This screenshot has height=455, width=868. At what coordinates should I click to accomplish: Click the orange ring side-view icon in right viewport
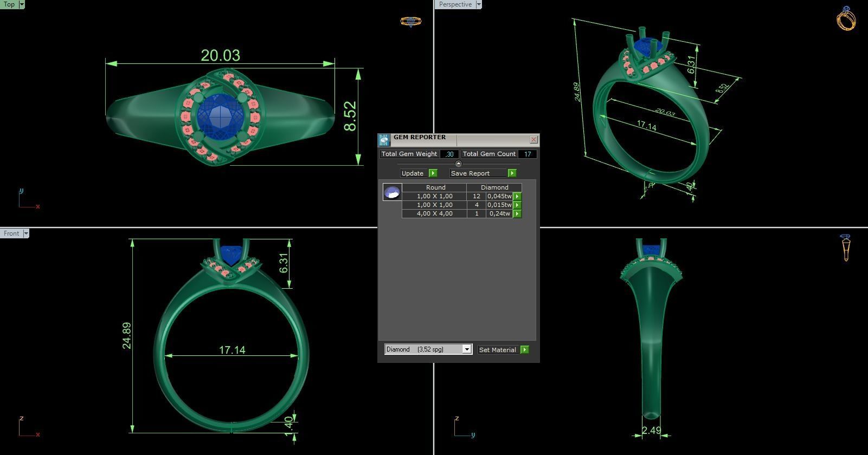click(846, 248)
